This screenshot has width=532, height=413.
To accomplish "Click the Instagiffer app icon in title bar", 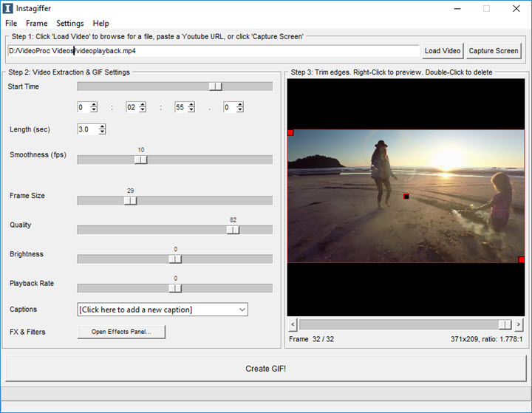I will click(x=9, y=8).
